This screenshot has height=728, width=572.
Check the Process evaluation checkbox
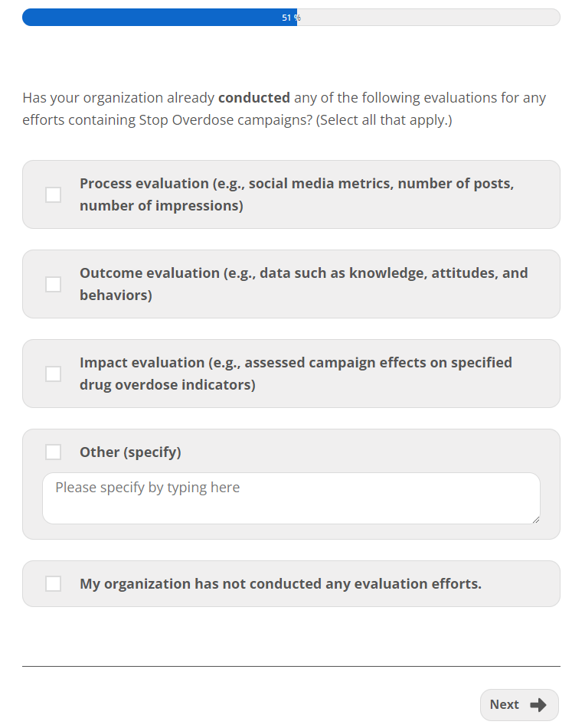(53, 195)
